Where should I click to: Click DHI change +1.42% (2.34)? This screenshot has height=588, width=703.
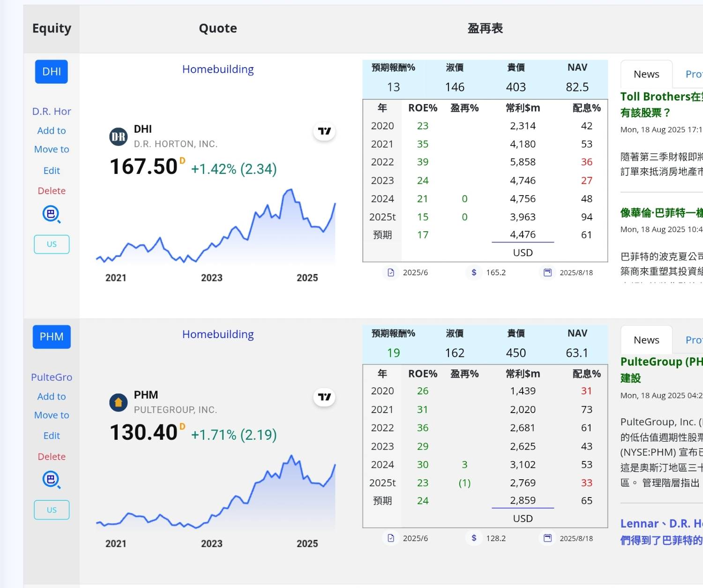coord(234,169)
